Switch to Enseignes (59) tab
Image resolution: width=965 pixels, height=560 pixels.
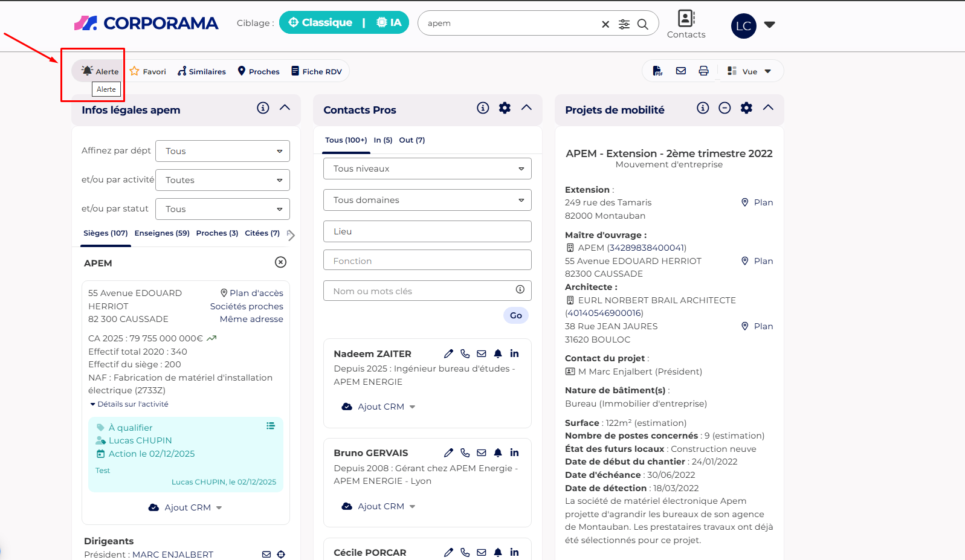162,233
